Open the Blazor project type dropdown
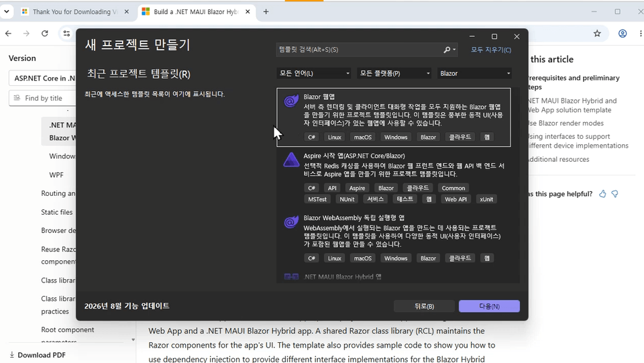Viewport: 644px width, 363px height. click(x=474, y=74)
